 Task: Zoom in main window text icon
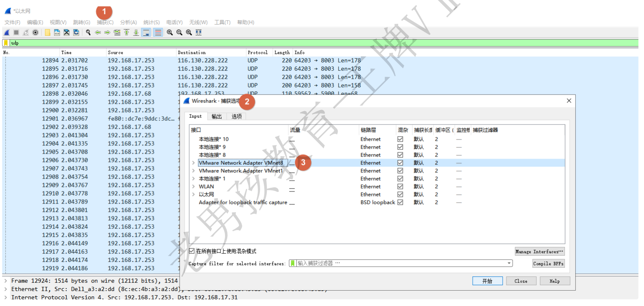pyautogui.click(x=170, y=32)
